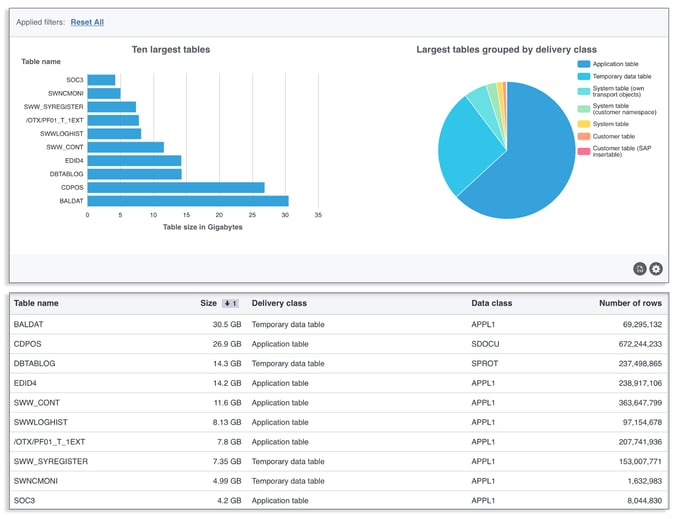
Task: Select the EDID4 bar in chart
Action: coord(134,161)
